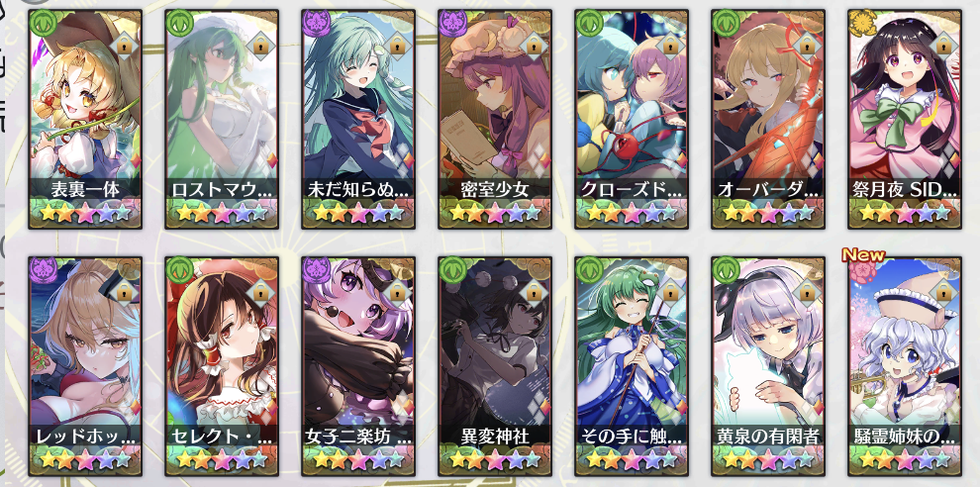The width and height of the screenshot is (980, 487).
Task: Select the セレクト・… card
Action: [x=222, y=365]
